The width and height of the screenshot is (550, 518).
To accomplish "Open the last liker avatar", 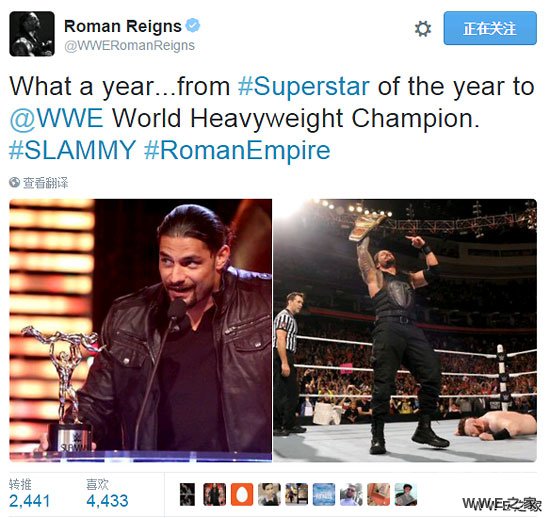I will (406, 494).
